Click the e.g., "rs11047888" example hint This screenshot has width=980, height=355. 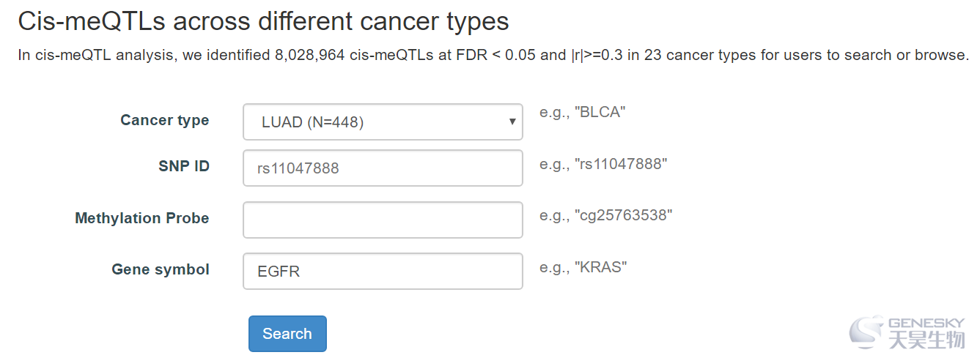pyautogui.click(x=603, y=164)
